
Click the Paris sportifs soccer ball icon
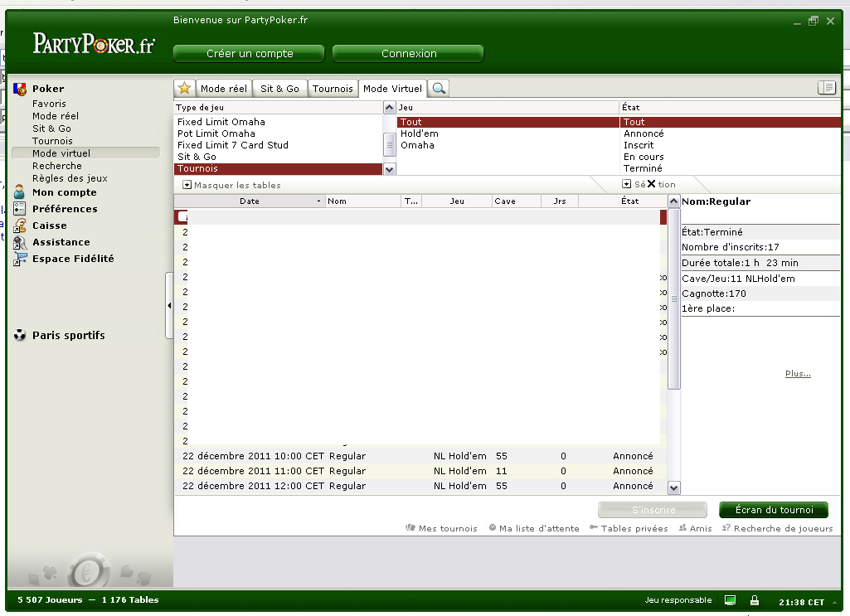(20, 336)
